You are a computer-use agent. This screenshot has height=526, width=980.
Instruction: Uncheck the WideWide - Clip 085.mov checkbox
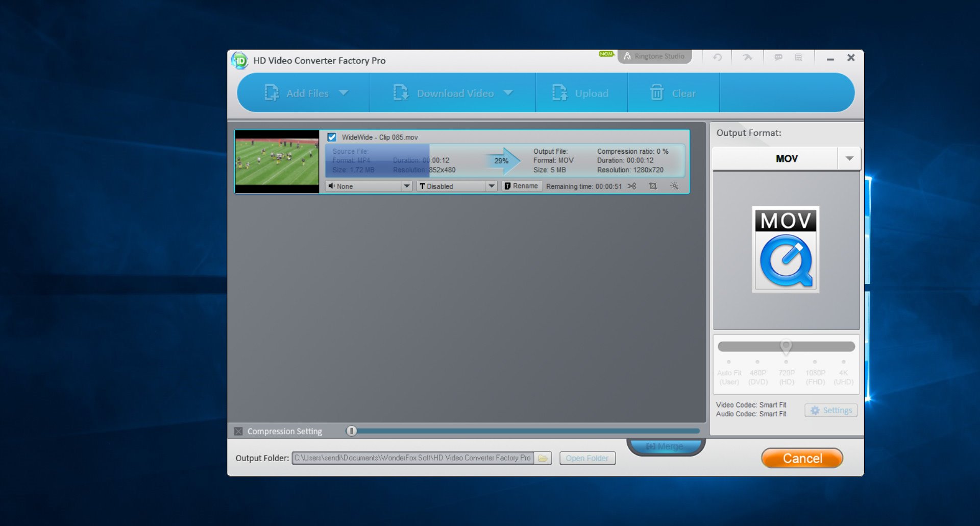332,137
